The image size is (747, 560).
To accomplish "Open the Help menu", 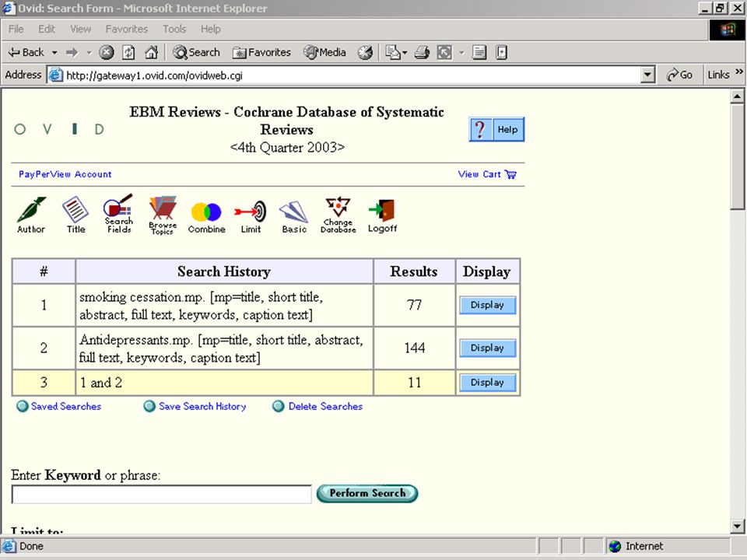I will (211, 29).
